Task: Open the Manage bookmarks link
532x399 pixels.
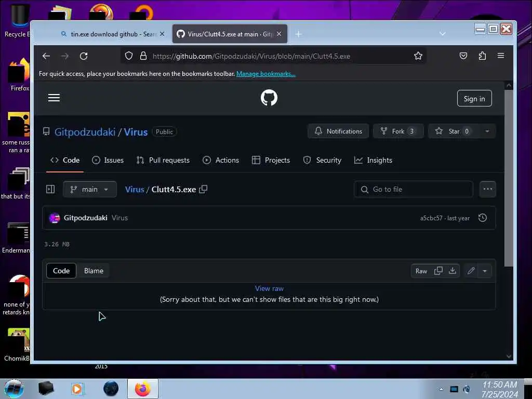Action: [x=265, y=74]
